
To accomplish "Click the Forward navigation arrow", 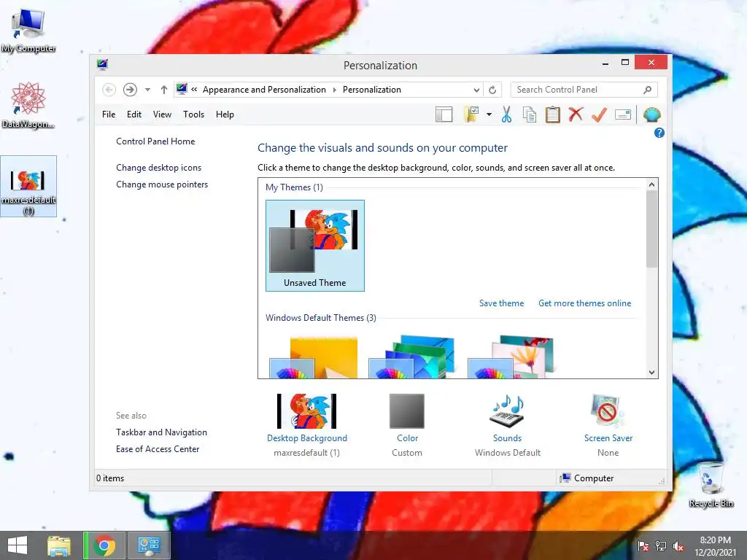I will [130, 90].
